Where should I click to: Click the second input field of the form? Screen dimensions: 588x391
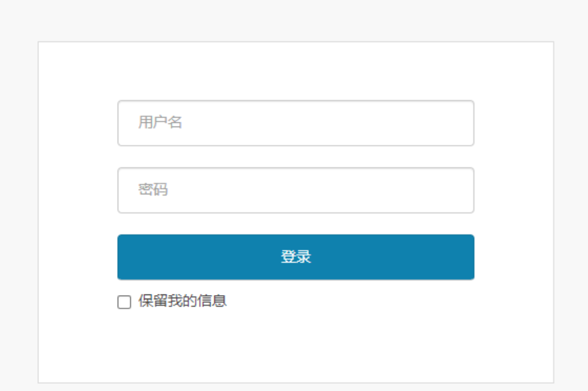click(295, 190)
